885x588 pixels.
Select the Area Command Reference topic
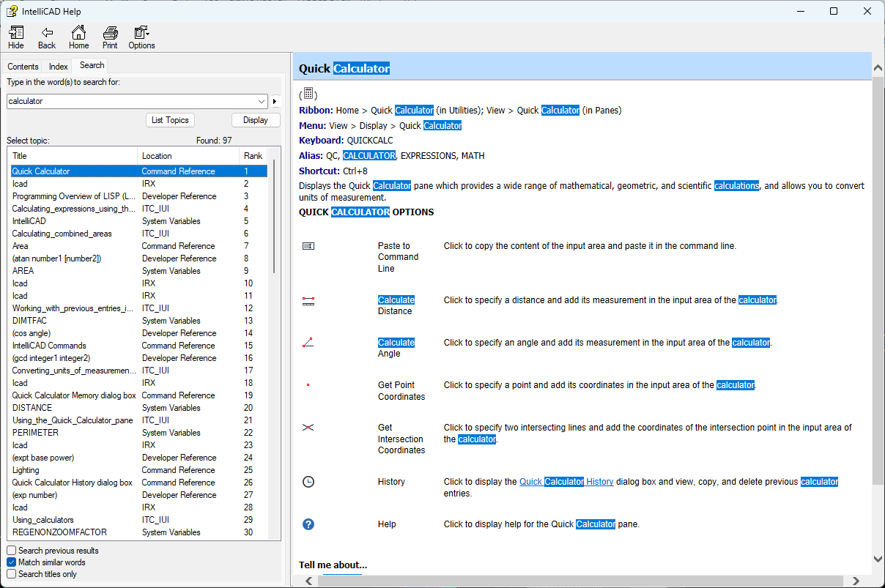[x=138, y=246]
